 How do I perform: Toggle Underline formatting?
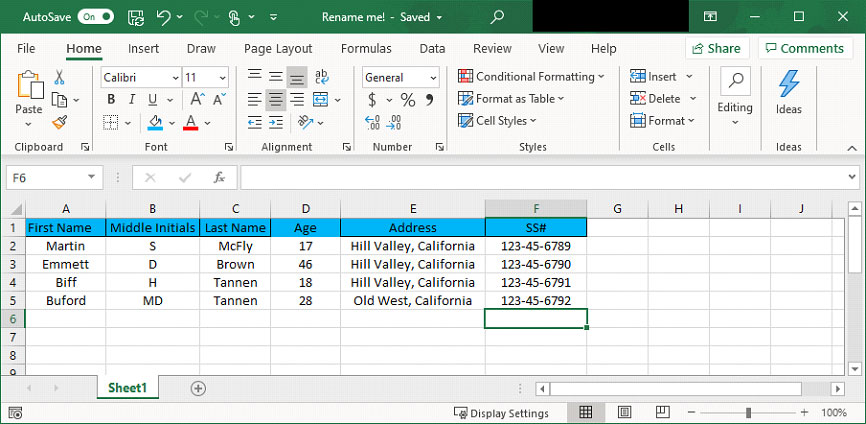153,99
